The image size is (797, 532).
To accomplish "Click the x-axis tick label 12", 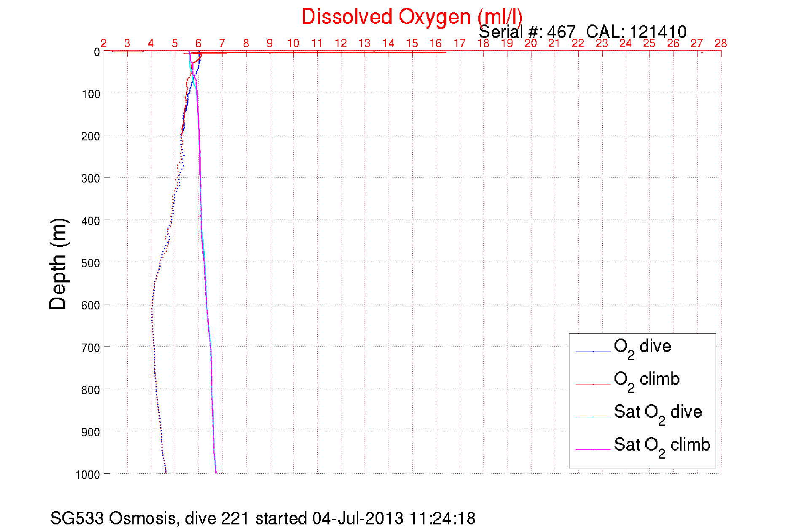I will point(341,43).
